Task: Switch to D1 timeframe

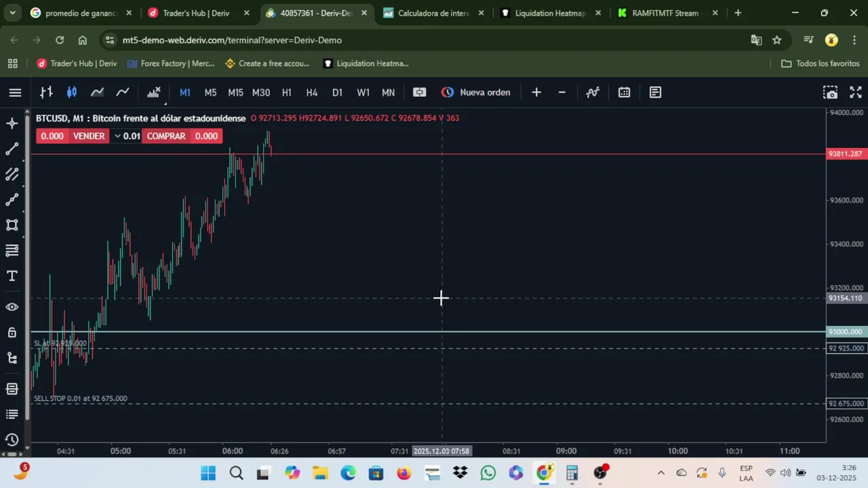Action: [337, 92]
